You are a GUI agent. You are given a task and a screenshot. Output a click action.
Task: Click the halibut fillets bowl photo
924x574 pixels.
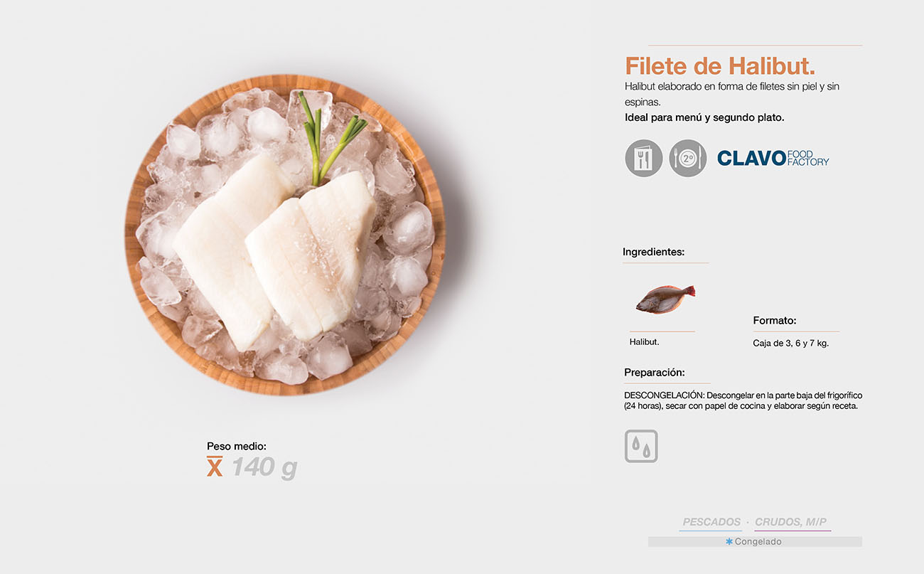(285, 240)
